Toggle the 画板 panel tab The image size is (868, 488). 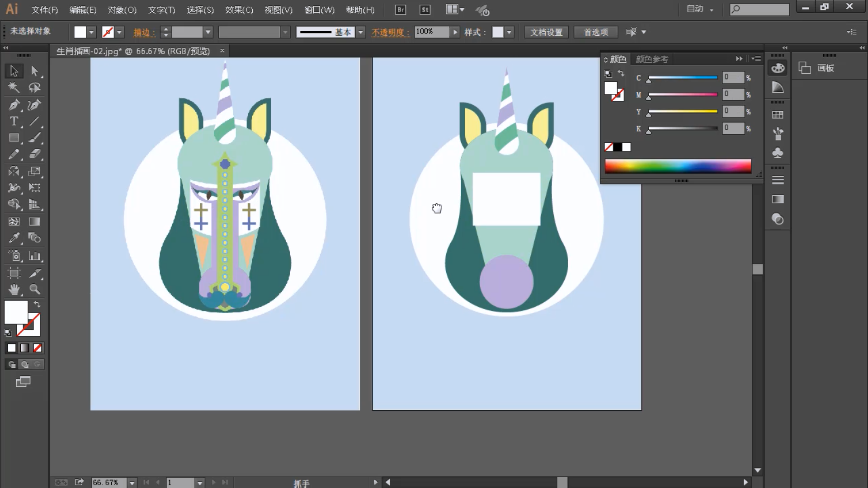(x=827, y=67)
